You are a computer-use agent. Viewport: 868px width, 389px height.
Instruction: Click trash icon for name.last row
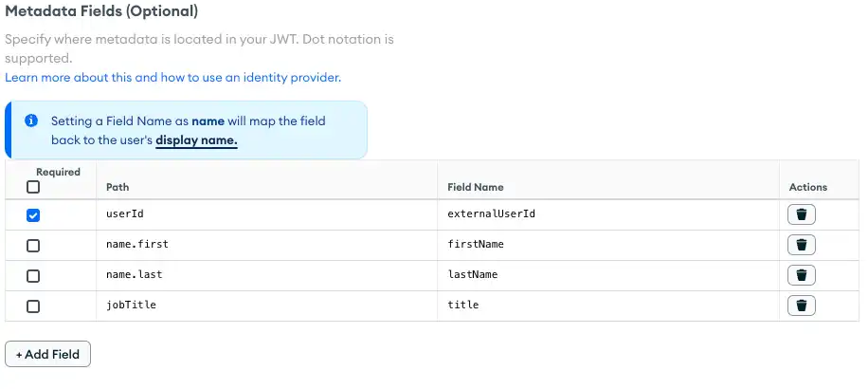[801, 275]
